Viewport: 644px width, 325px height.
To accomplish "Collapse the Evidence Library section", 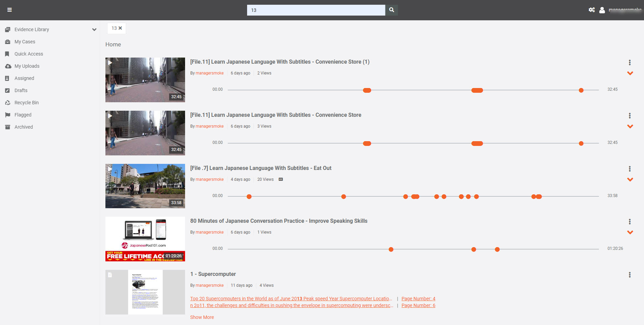I will [94, 29].
